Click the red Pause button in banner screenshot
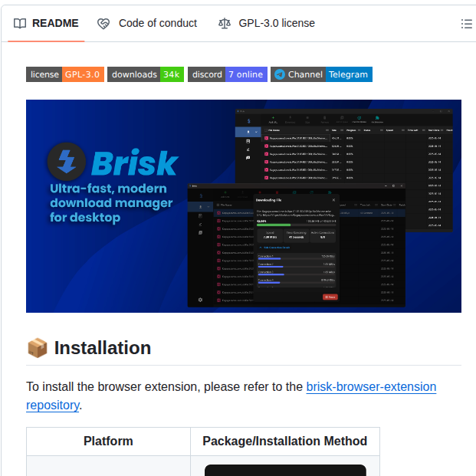 pos(330,297)
